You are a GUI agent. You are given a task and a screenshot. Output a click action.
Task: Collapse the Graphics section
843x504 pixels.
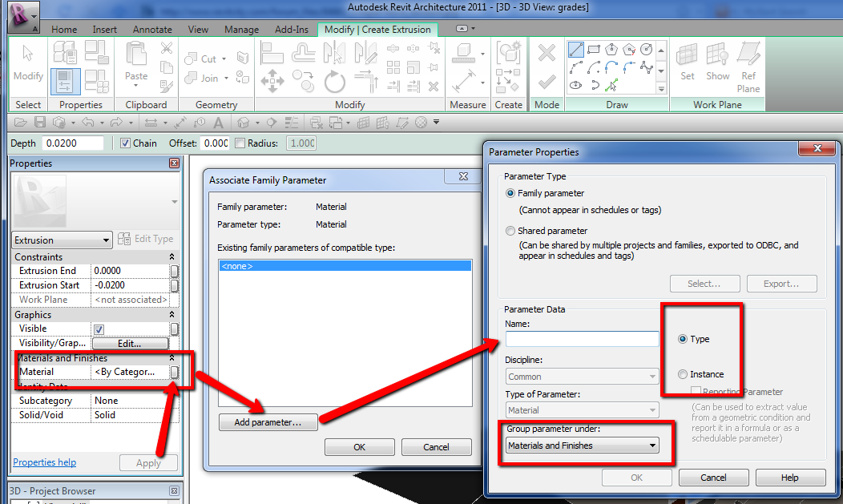(171, 314)
